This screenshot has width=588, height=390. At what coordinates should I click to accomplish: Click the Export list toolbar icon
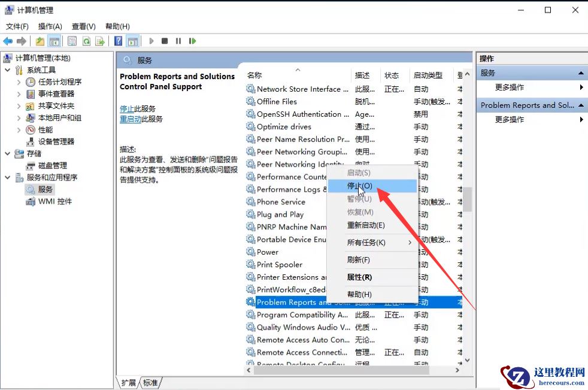[x=101, y=41]
